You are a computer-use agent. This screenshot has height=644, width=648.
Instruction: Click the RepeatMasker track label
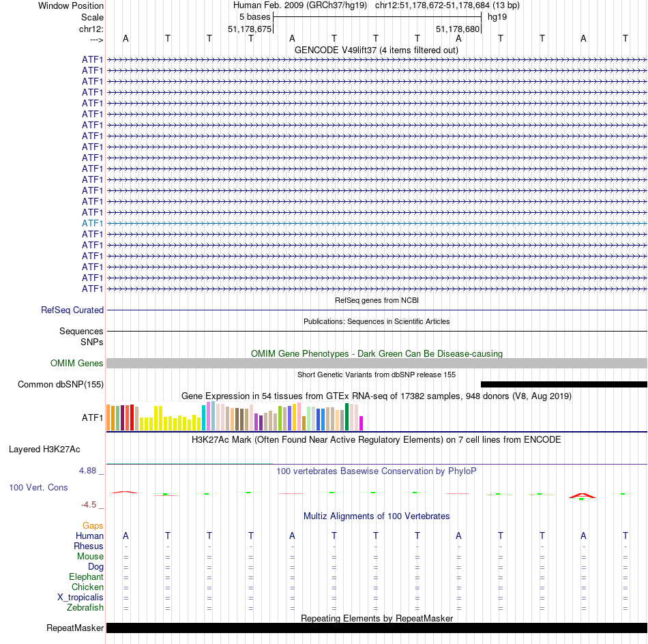click(x=75, y=628)
